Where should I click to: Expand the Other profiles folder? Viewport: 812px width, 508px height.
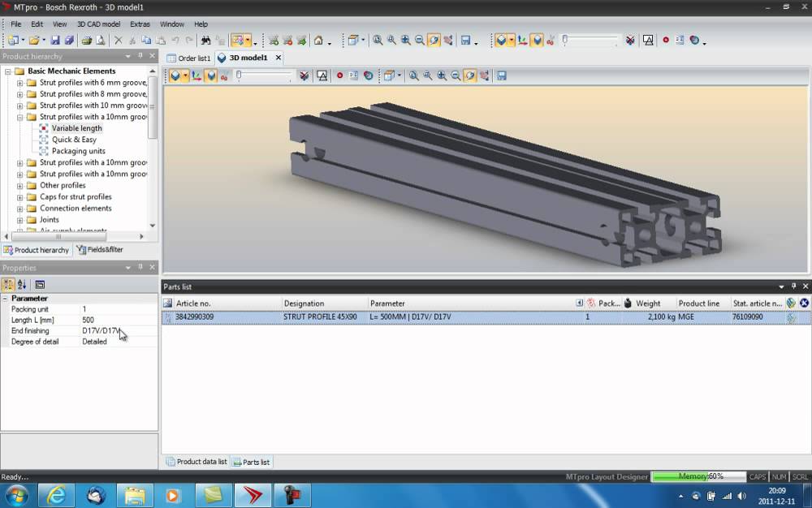click(19, 186)
